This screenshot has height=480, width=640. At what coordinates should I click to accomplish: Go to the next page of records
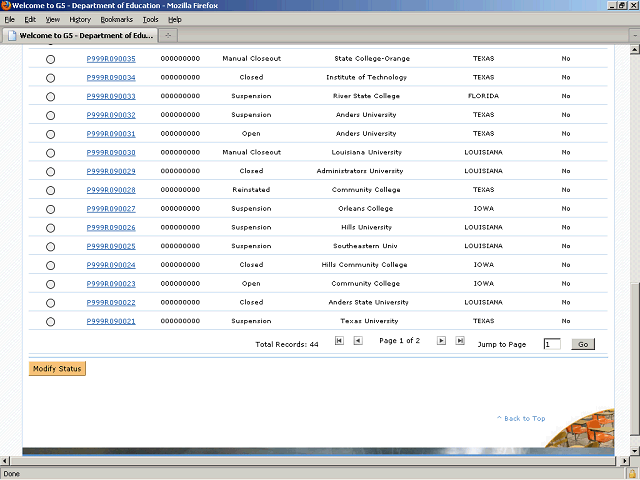point(441,341)
